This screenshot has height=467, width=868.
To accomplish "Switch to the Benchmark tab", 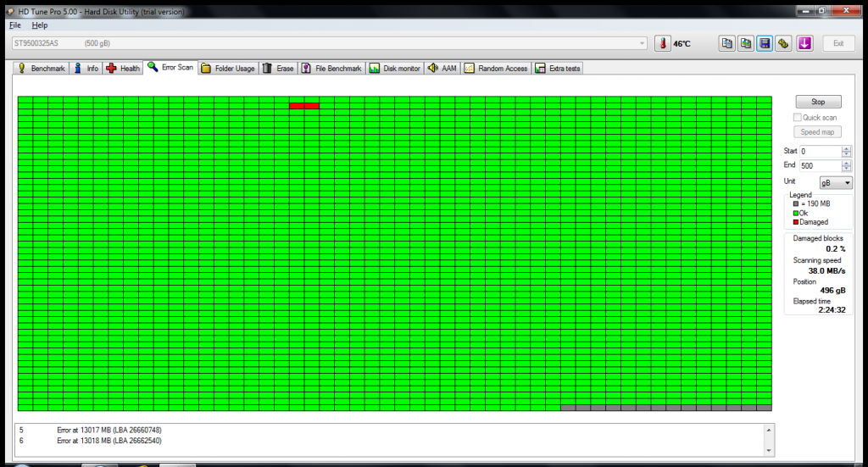I will tap(41, 69).
